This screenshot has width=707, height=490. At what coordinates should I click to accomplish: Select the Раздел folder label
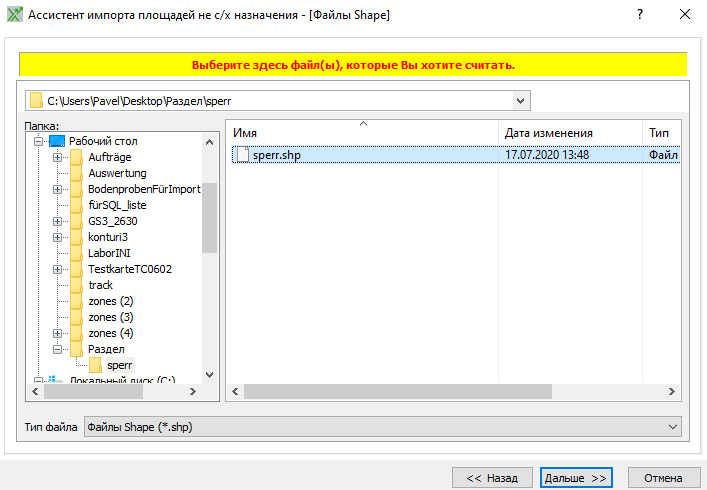pyautogui.click(x=106, y=349)
